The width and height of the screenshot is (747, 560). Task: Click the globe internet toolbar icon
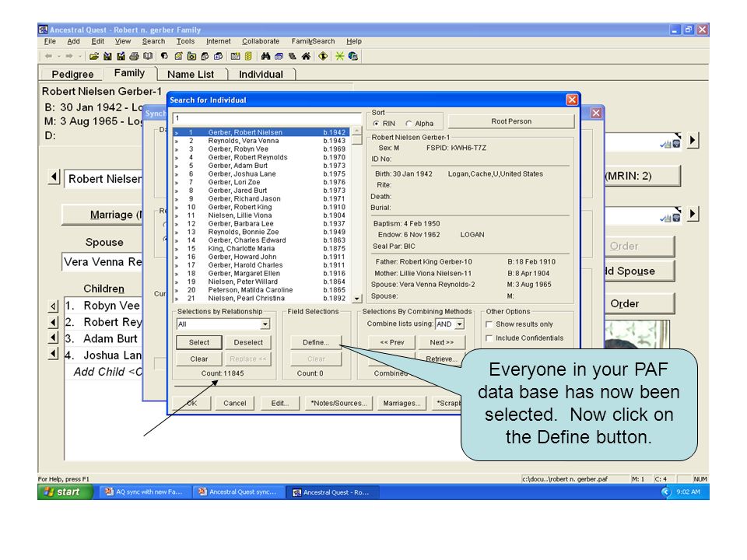[x=353, y=56]
